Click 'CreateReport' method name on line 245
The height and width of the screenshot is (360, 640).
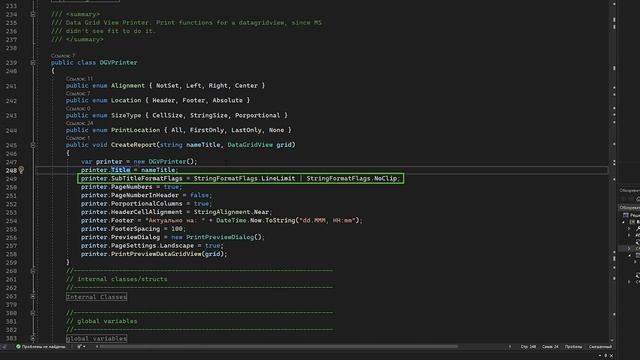pos(133,145)
